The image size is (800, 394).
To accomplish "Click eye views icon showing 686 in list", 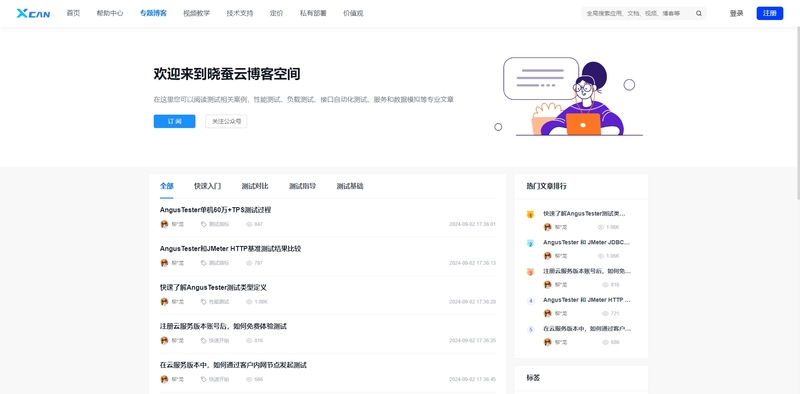I will [x=249, y=379].
